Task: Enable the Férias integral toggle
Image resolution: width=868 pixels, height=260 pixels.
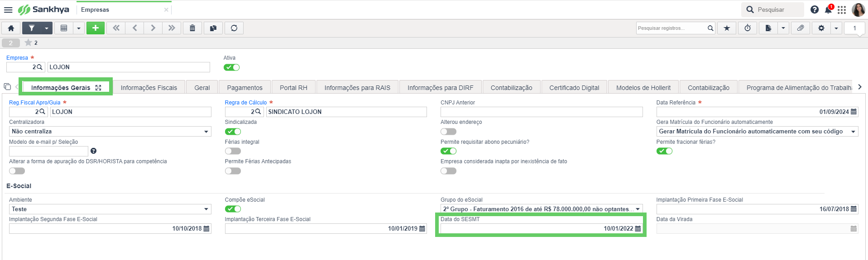Action: point(233,151)
